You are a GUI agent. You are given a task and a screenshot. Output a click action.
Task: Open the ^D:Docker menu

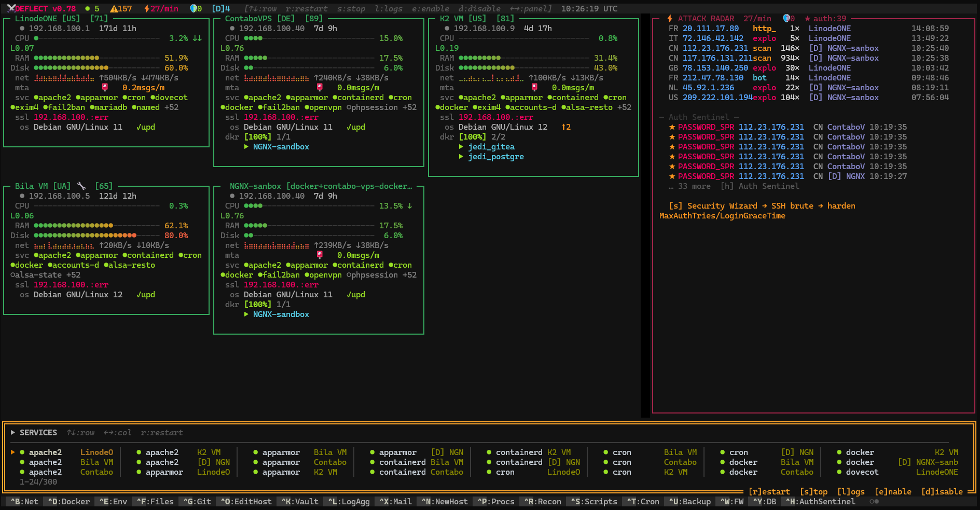(x=69, y=502)
